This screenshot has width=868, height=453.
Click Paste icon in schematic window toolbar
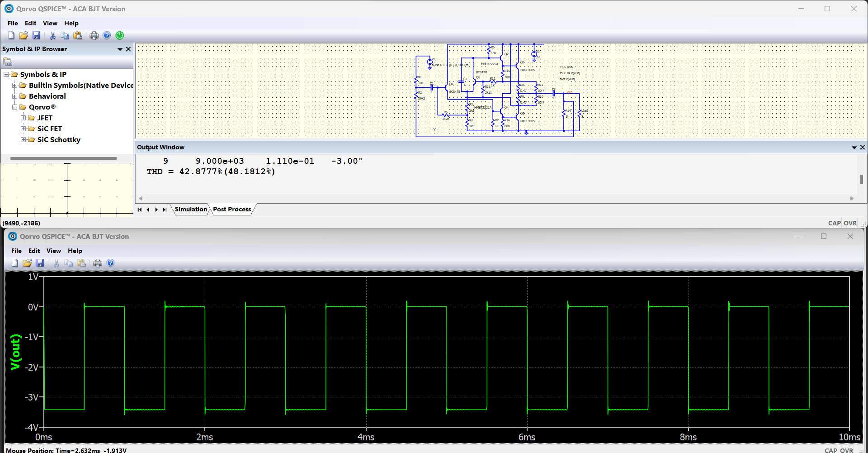(78, 35)
